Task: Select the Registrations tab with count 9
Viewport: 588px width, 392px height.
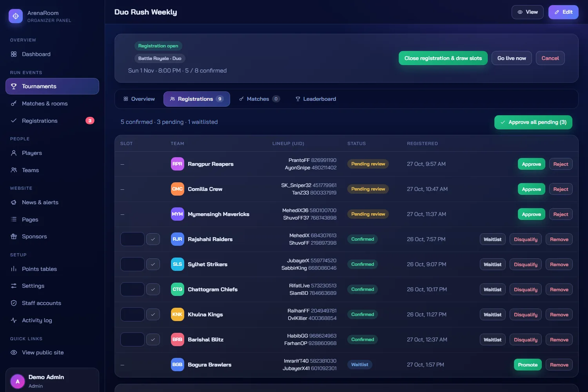Action: point(197,99)
